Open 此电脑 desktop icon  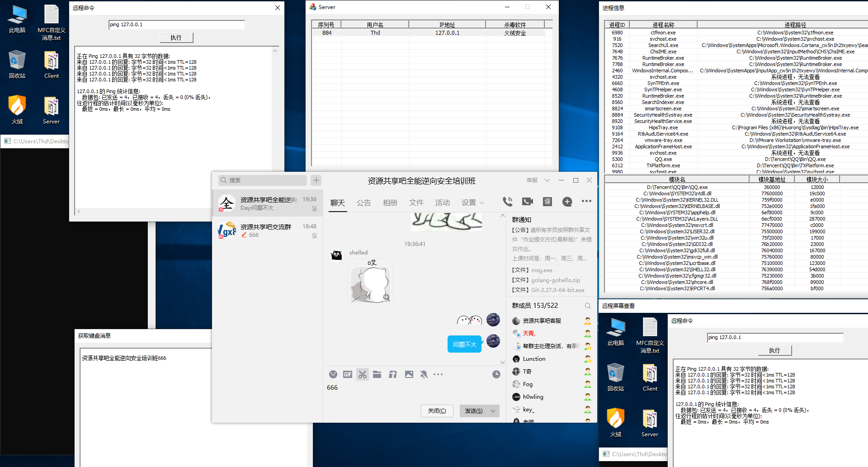point(17,20)
